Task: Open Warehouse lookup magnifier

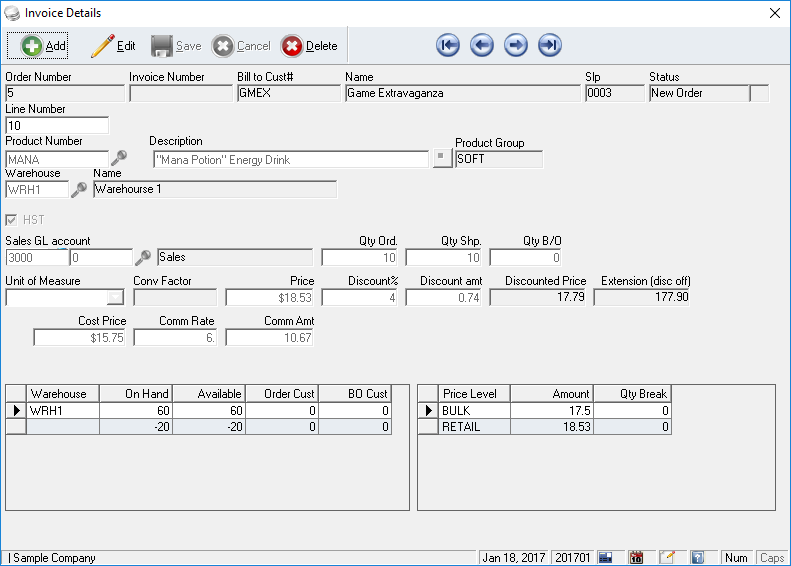Action: pos(79,189)
